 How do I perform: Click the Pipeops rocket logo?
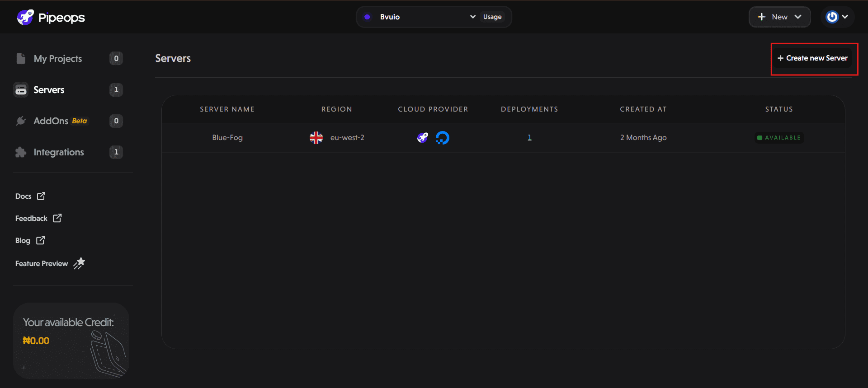[25, 17]
